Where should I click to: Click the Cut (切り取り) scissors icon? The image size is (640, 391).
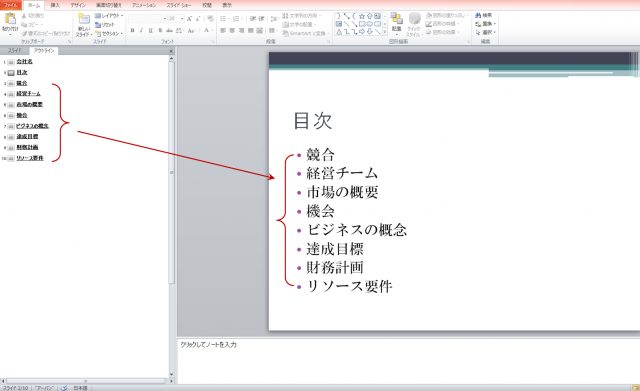24,16
